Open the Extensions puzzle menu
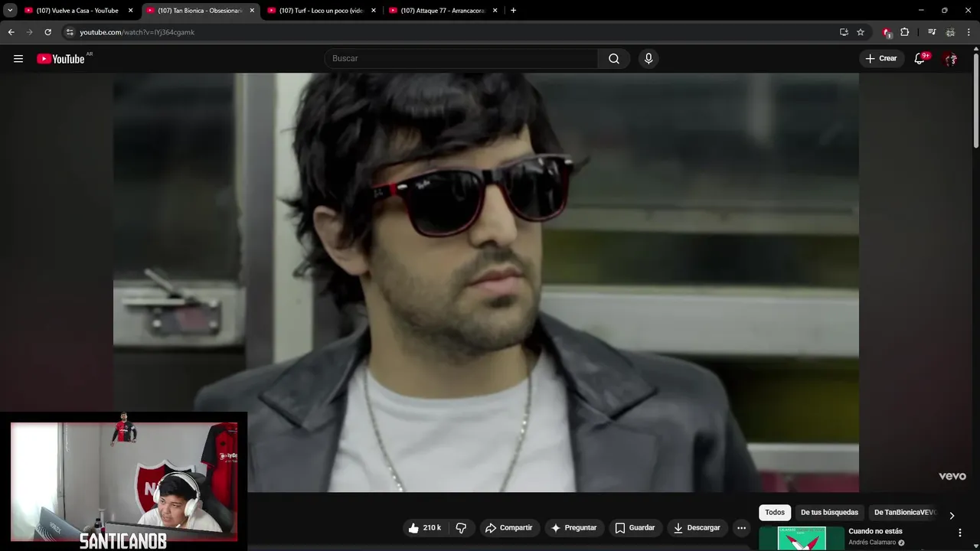Viewport: 980px width, 551px height. click(904, 32)
